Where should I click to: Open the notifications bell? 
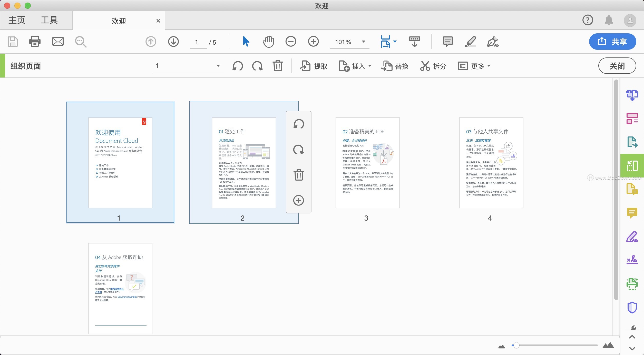coord(609,20)
